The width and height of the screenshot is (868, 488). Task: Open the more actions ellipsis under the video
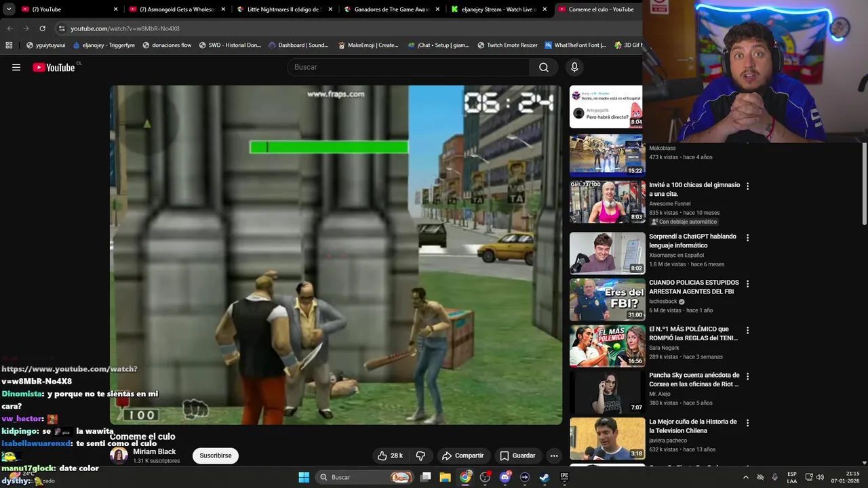point(554,455)
